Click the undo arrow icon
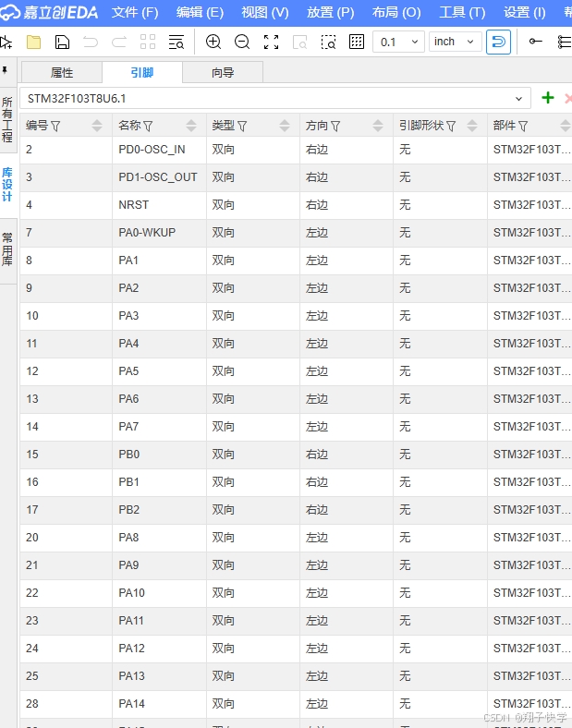 91,42
